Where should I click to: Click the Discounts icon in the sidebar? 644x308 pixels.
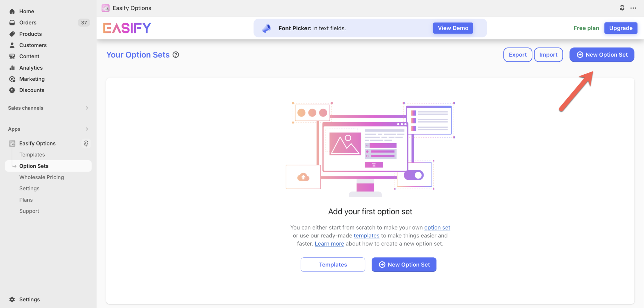(x=12, y=90)
